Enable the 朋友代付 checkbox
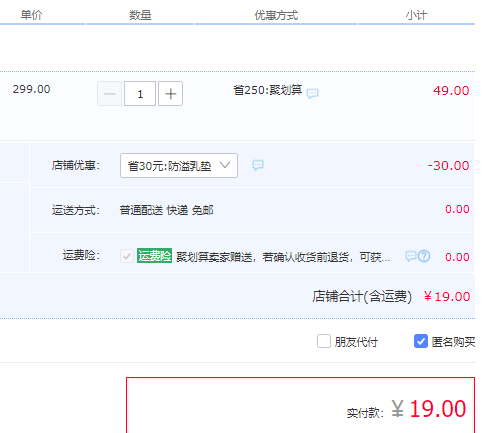Image resolution: width=482 pixels, height=433 pixels. tap(324, 341)
